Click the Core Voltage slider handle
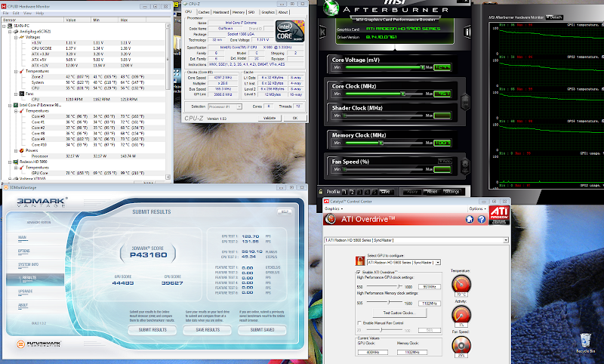The height and width of the screenshot is (364, 604). 423,67
